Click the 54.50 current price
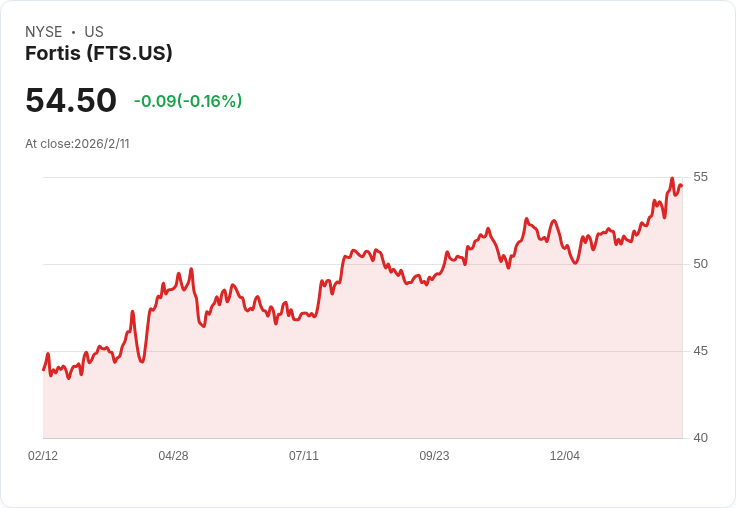This screenshot has height=508, width=736. [71, 100]
